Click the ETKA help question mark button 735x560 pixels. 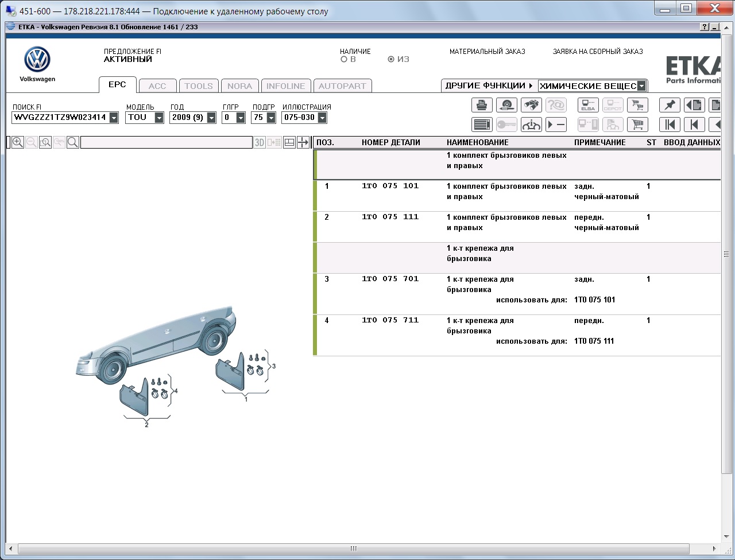click(x=705, y=27)
